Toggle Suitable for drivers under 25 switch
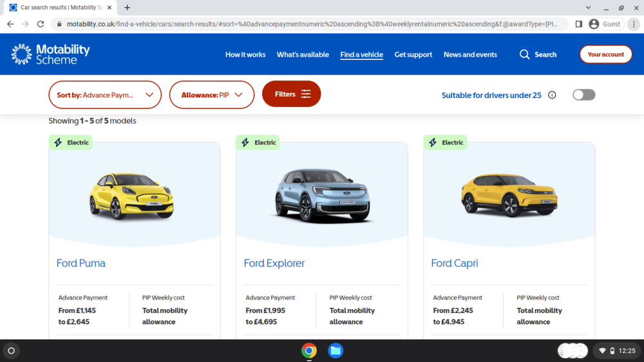Viewport: 644px width, 362px height. pyautogui.click(x=584, y=95)
